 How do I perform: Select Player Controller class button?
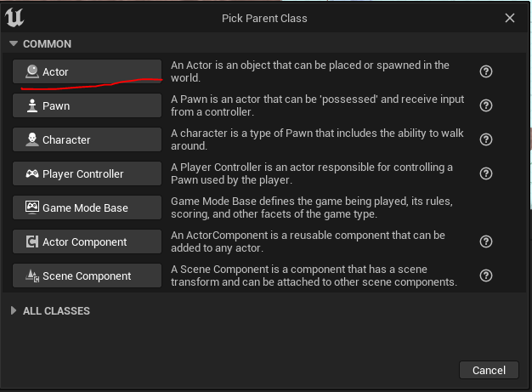click(87, 173)
